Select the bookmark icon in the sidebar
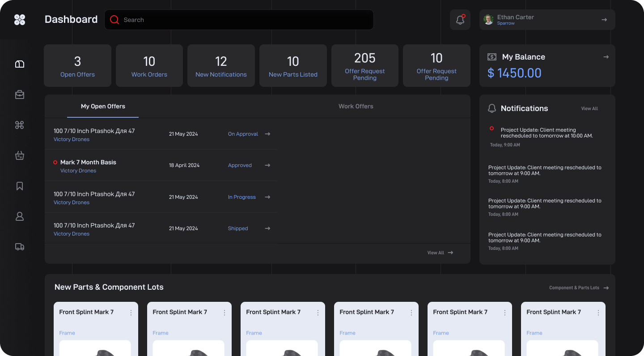This screenshot has width=644, height=356. pos(20,186)
